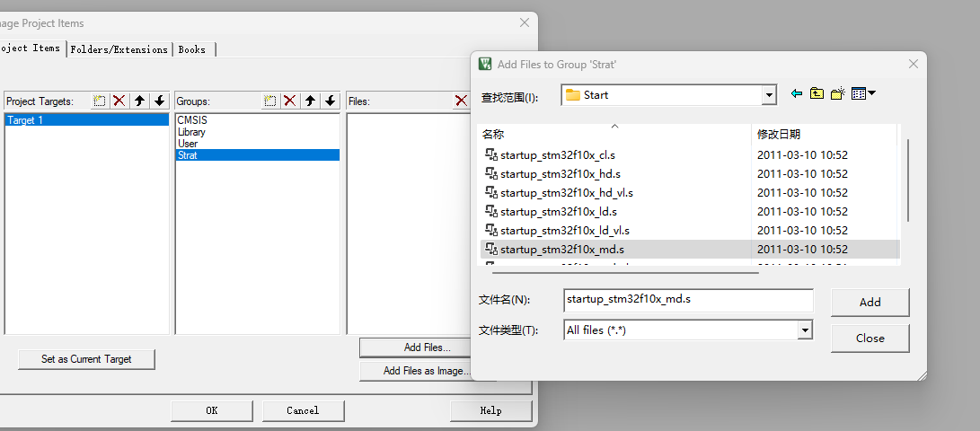
Task: Create a new group with New icon
Action: coord(269,101)
